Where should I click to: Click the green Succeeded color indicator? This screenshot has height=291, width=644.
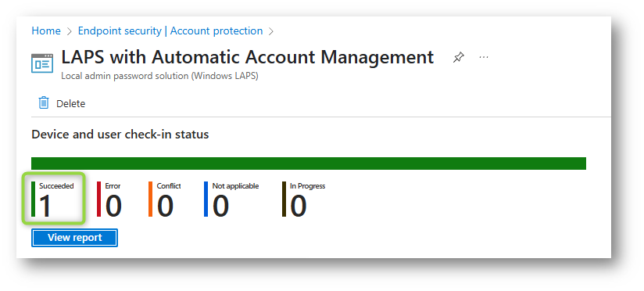coord(34,199)
